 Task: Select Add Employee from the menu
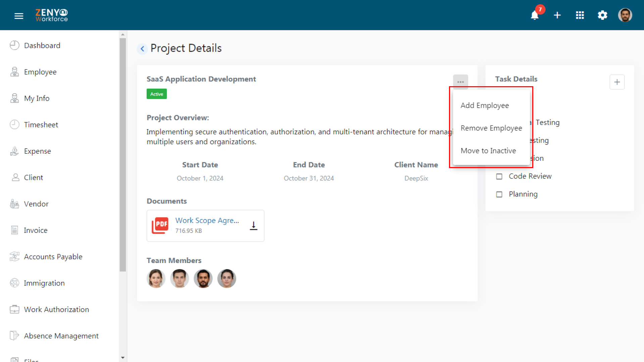485,105
